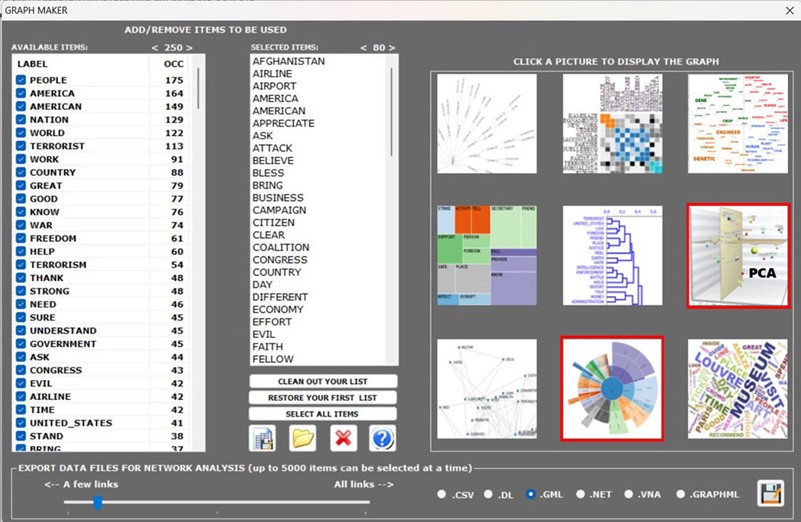801x522 pixels.
Task: Display the sunburst chart picture
Action: tap(612, 389)
